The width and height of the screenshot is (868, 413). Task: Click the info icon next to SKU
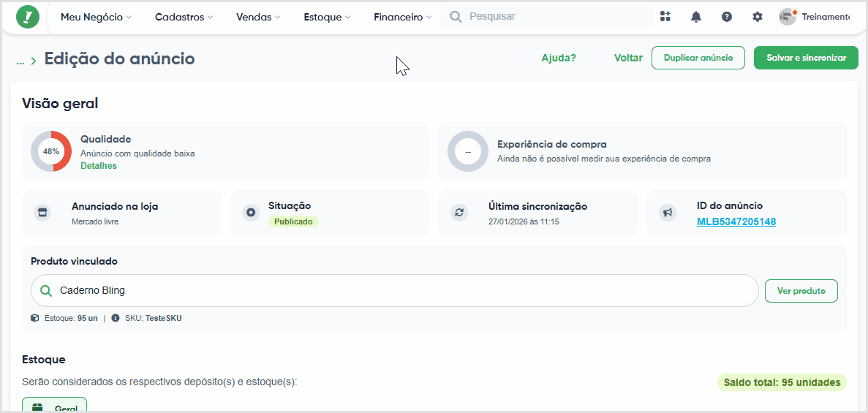(115, 318)
